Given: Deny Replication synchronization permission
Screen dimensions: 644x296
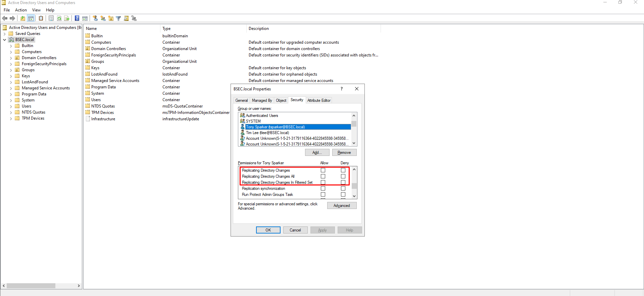Looking at the screenshot, I should click(343, 188).
